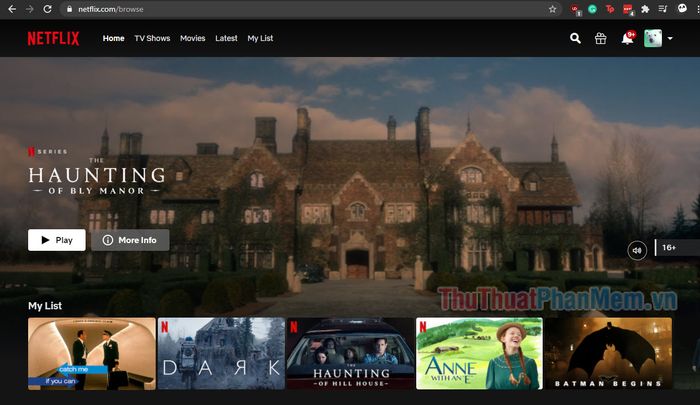Bookmark this page with star icon
This screenshot has width=700, height=405.
coord(552,9)
